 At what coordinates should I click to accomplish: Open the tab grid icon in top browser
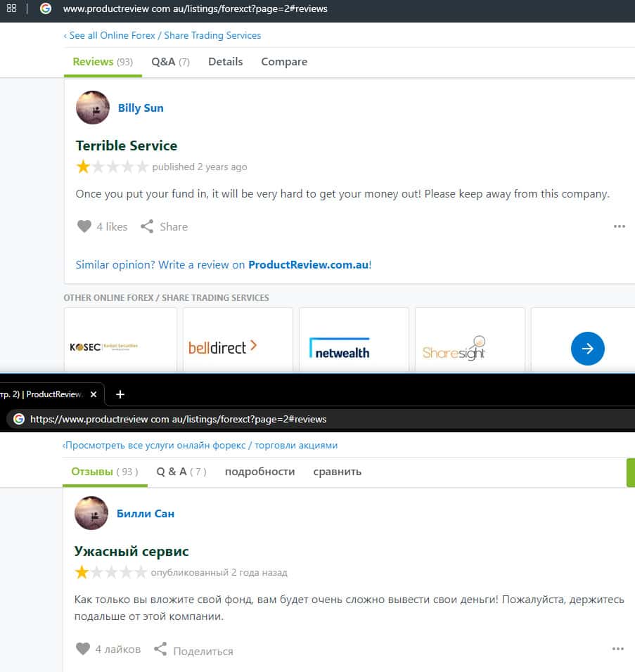tap(11, 8)
